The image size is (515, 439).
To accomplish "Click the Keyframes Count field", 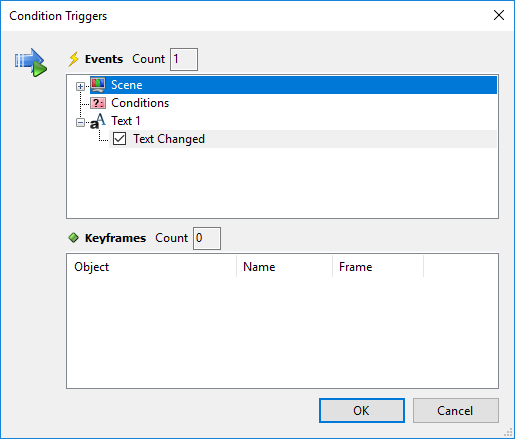I will (x=207, y=238).
